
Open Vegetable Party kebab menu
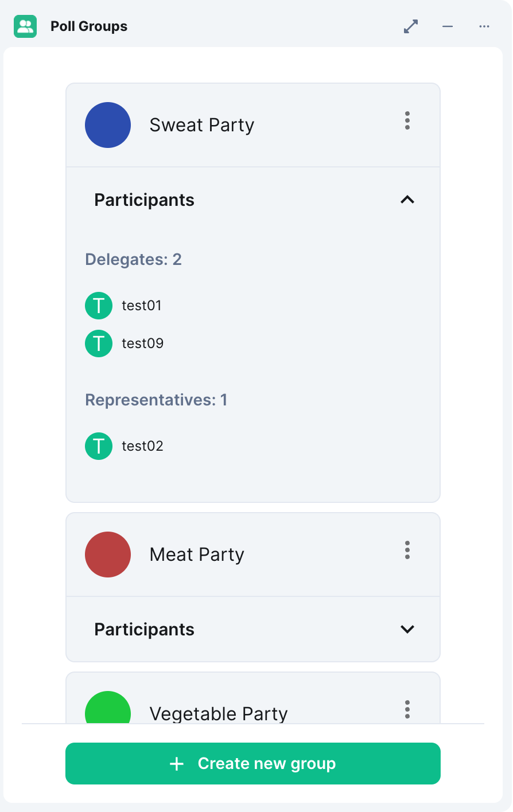(x=407, y=709)
